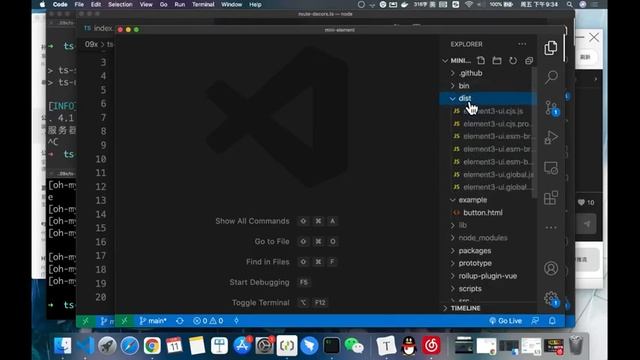Image resolution: width=640 pixels, height=360 pixels.
Task: Open Spotlight search in macOS menu bar
Action: (x=569, y=4)
